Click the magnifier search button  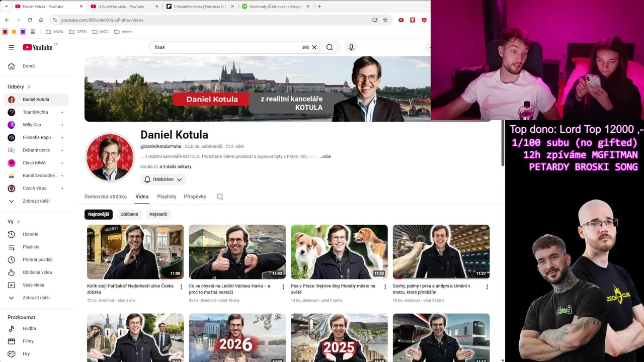330,47
